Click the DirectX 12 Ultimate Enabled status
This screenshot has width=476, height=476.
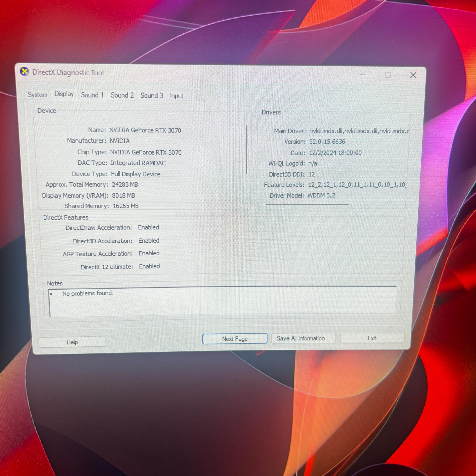(x=149, y=266)
